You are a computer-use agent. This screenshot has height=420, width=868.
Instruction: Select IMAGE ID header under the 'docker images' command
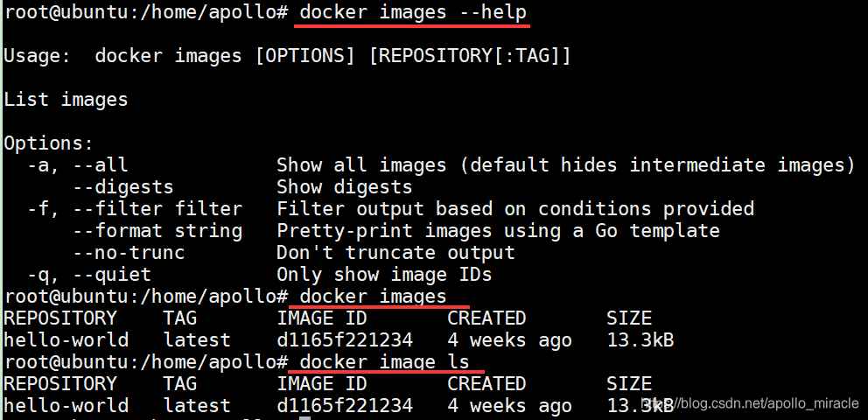322,318
